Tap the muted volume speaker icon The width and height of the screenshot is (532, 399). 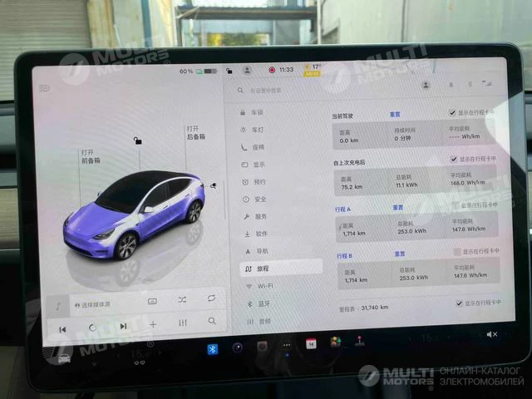tap(491, 333)
